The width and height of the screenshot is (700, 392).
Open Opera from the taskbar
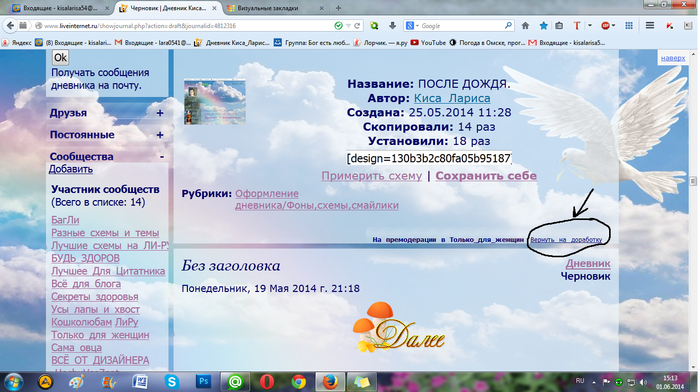point(267,382)
